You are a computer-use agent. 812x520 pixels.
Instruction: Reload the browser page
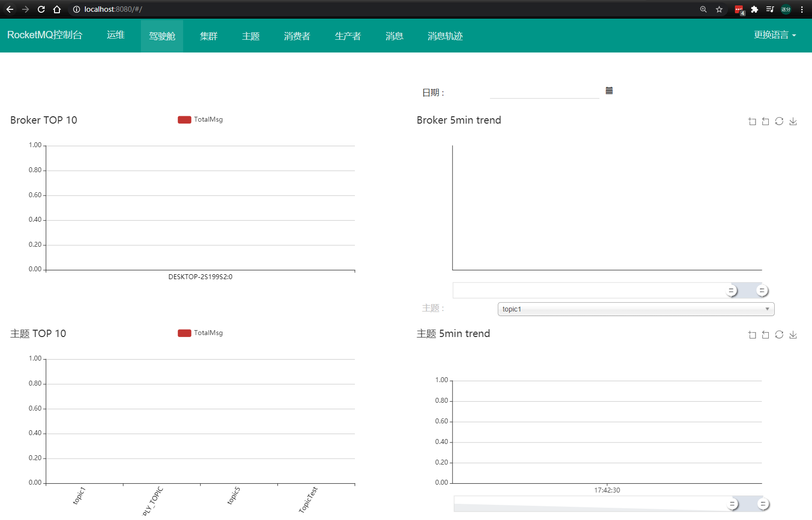pyautogui.click(x=41, y=9)
